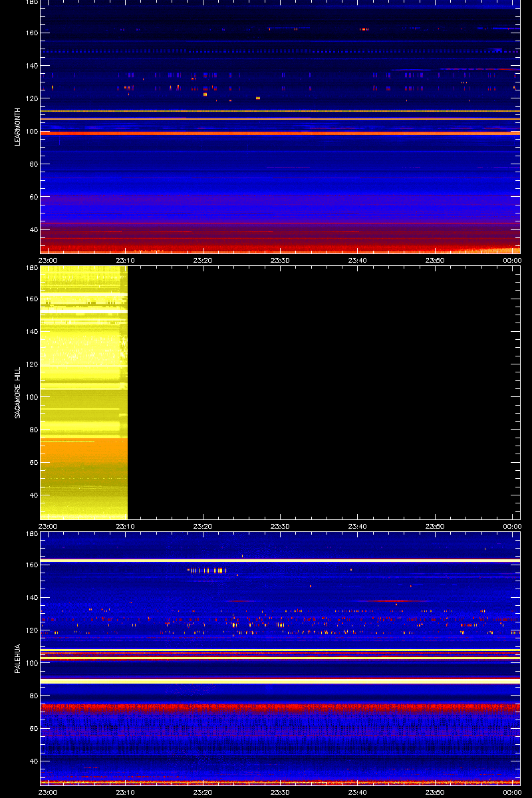
Task: Pick the 160 frequency label on Palehua axis
Action: tap(31, 565)
